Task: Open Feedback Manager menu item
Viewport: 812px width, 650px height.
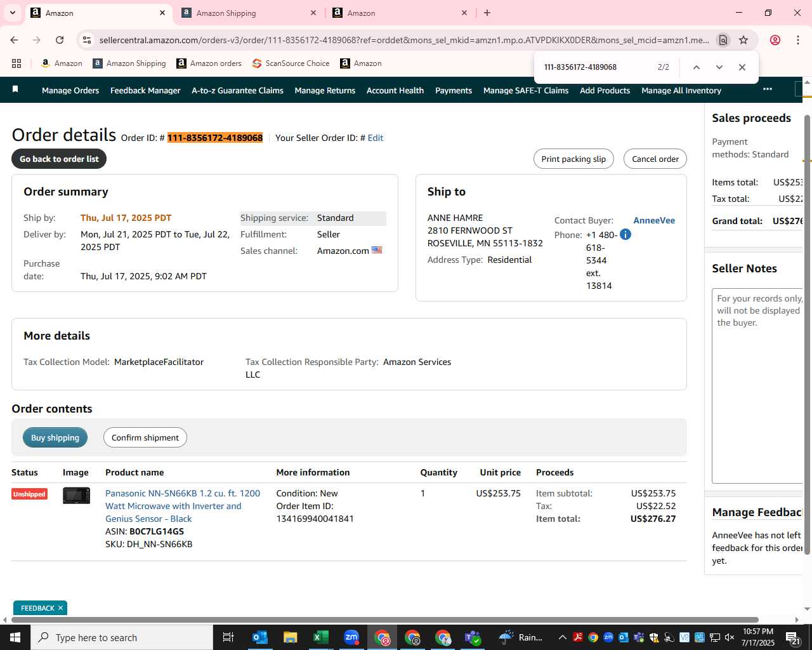Action: (x=145, y=91)
